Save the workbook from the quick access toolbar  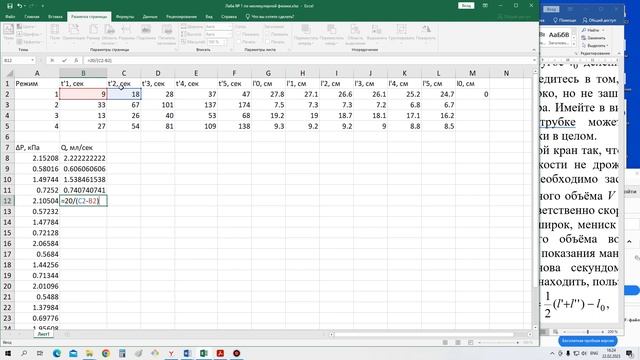pyautogui.click(x=9, y=6)
